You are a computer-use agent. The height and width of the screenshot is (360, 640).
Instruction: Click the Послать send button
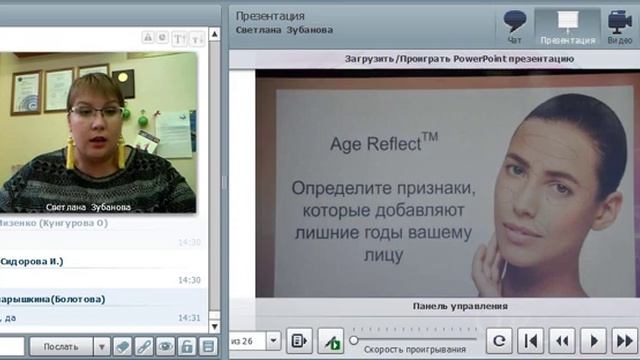(61, 347)
